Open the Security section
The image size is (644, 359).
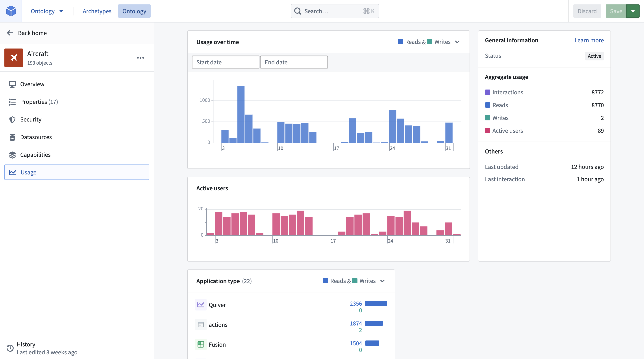pos(77,120)
